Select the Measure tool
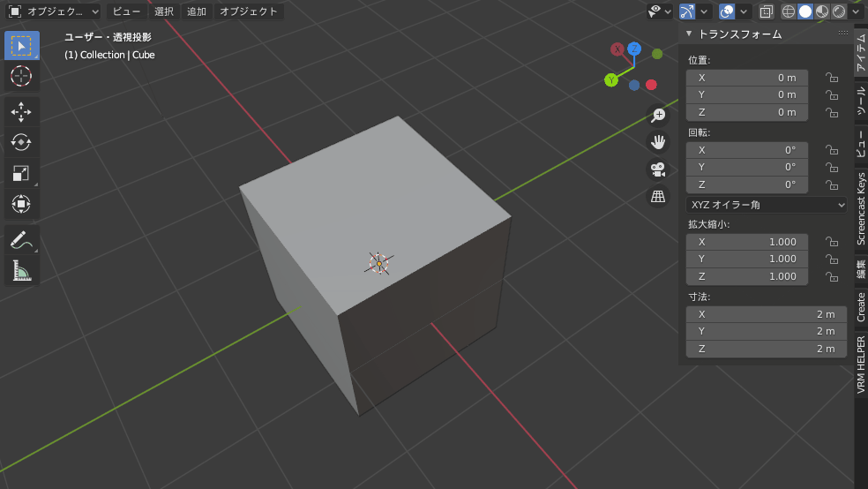 pyautogui.click(x=21, y=270)
